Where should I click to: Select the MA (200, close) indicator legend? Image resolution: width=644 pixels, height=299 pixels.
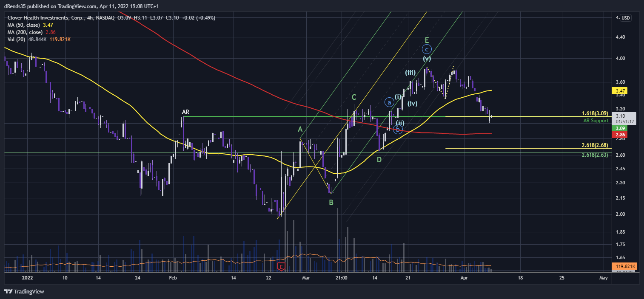[x=31, y=32]
